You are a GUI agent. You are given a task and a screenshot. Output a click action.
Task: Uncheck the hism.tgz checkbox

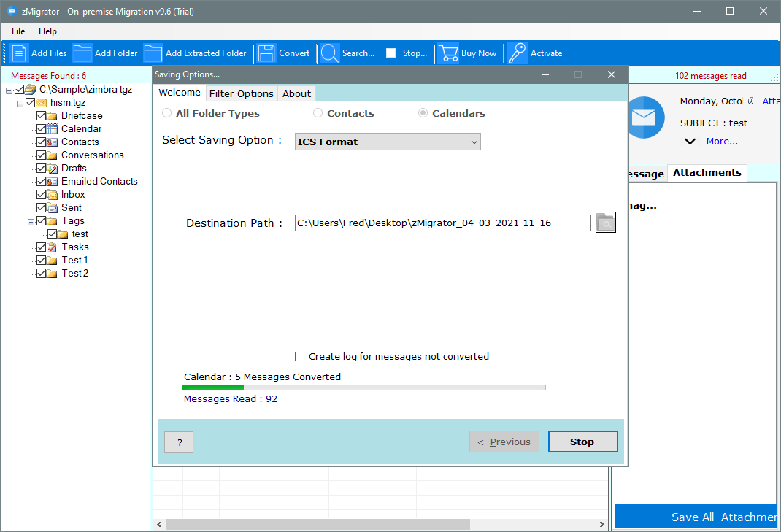pos(30,103)
